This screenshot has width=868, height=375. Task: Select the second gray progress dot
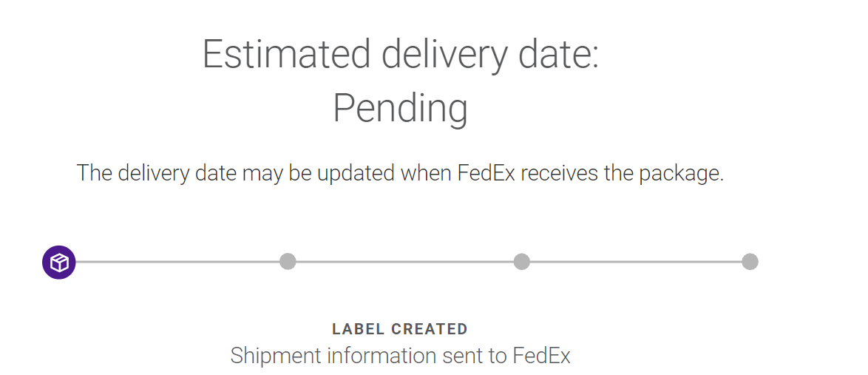click(288, 261)
